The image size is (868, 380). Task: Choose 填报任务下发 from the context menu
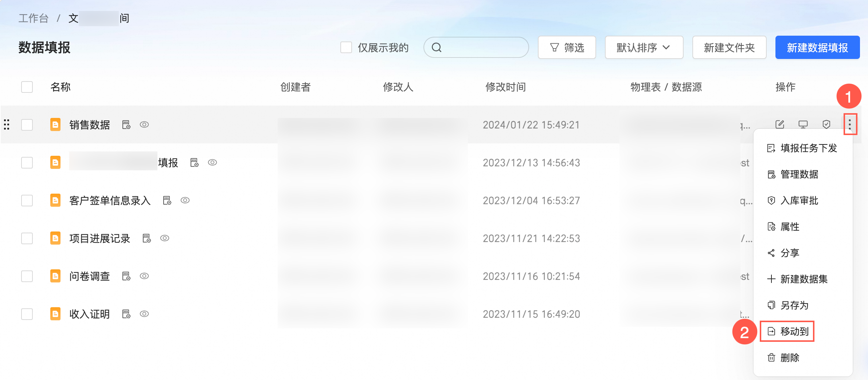[x=803, y=148]
